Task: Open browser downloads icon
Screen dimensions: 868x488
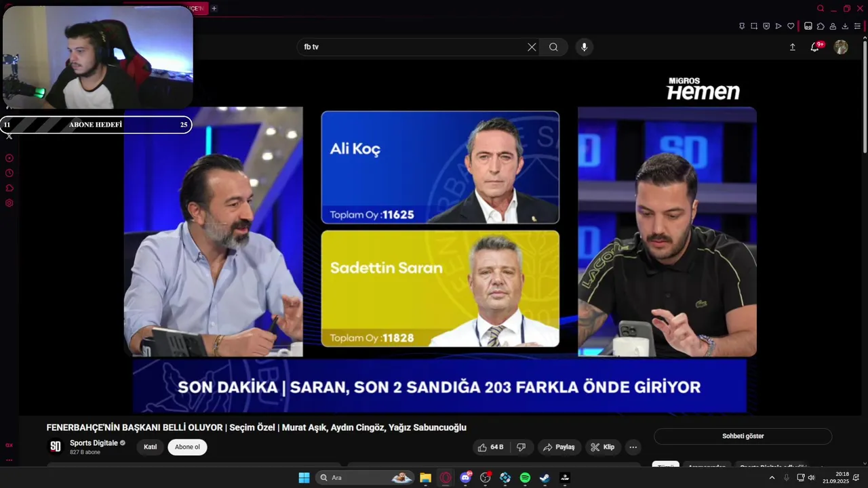Action: point(845,26)
